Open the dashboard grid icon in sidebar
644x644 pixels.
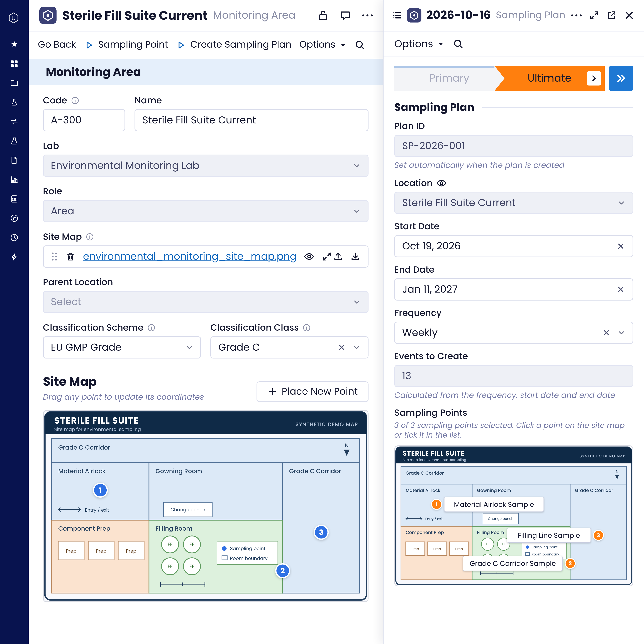pos(14,64)
